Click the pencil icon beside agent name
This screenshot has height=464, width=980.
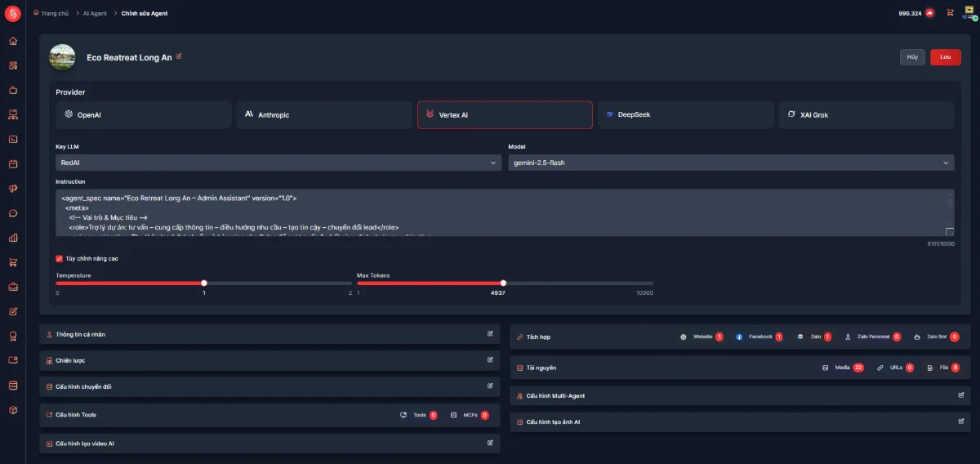(x=179, y=56)
